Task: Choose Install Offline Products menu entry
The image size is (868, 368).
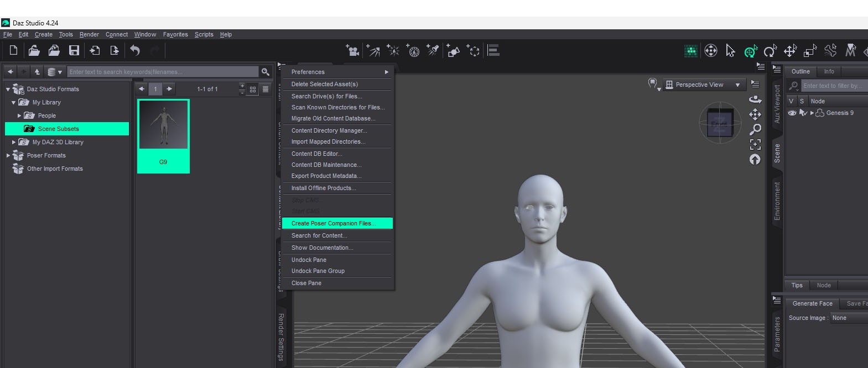Action: (337, 188)
